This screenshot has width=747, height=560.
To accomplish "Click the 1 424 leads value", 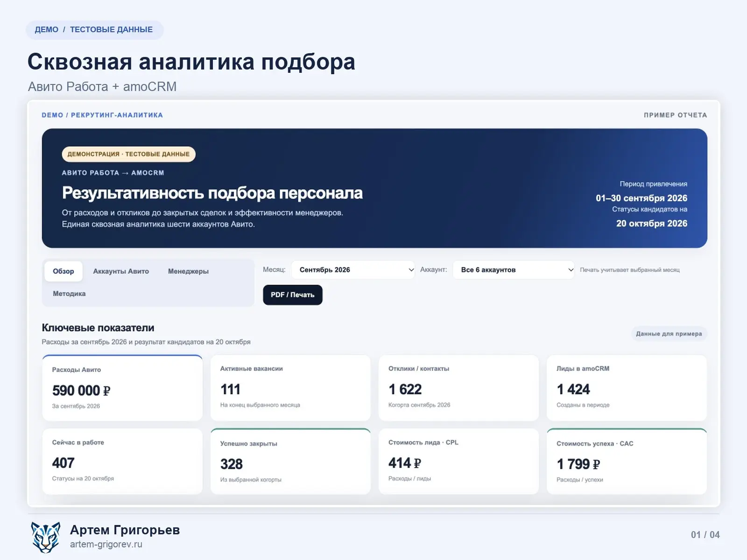I will (x=573, y=389).
